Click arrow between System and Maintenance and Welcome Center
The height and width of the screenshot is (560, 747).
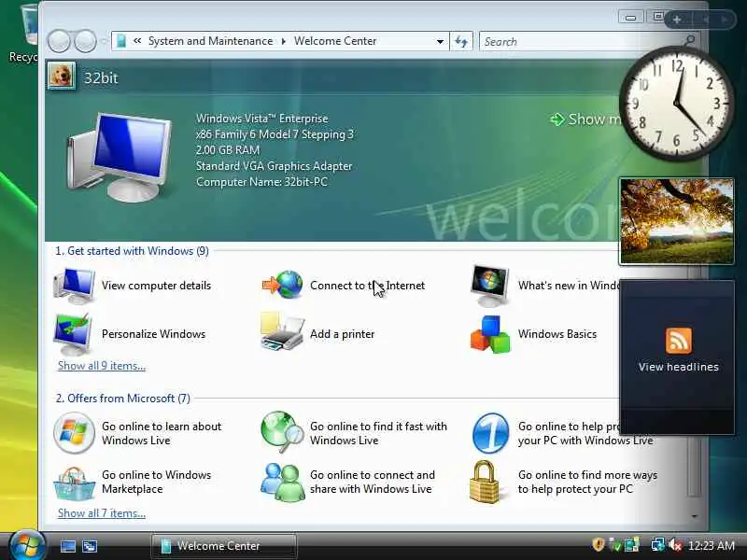pyautogui.click(x=284, y=41)
